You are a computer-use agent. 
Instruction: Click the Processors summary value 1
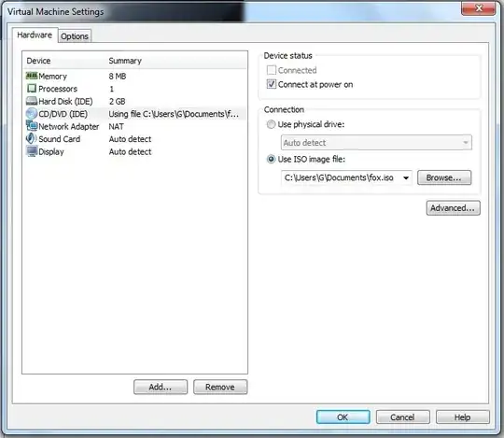click(x=112, y=89)
